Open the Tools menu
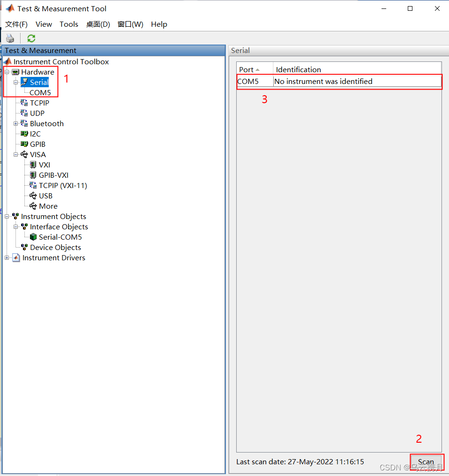 tap(69, 24)
